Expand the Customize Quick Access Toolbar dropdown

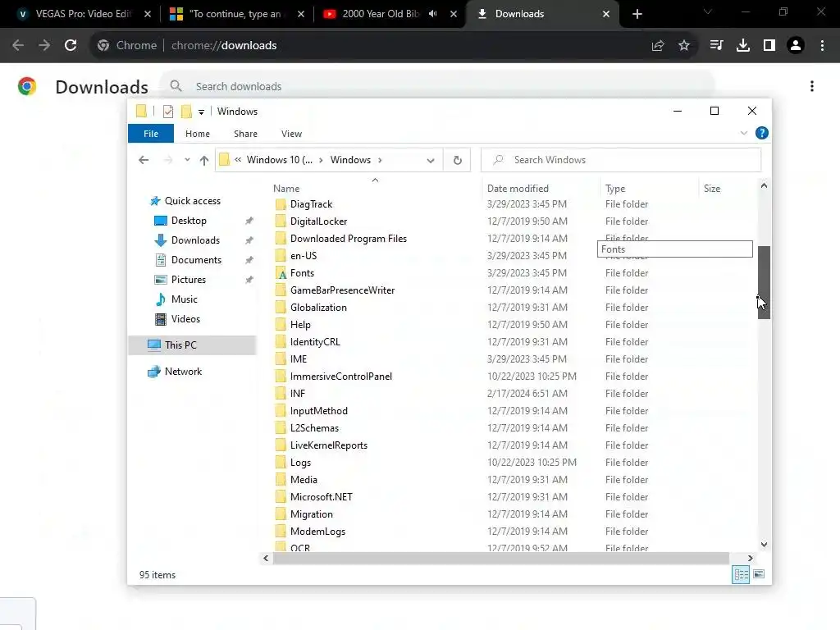(x=202, y=112)
